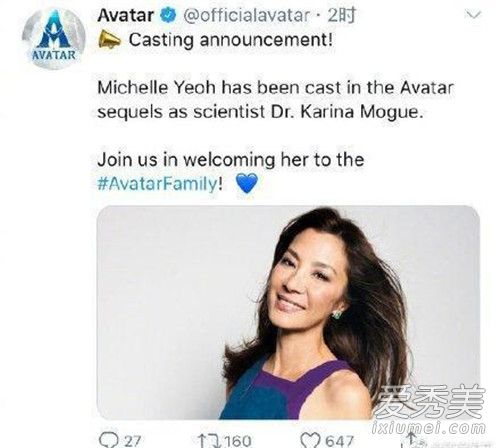This screenshot has width=500, height=448.
Task: Open the attached Michelle Yeoh photo
Action: point(288,312)
